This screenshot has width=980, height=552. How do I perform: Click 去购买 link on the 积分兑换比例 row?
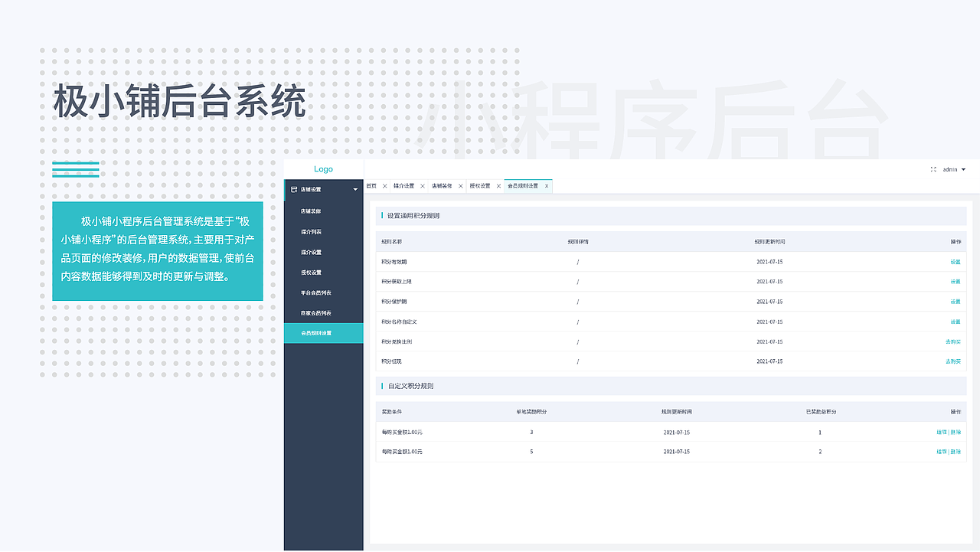point(953,341)
